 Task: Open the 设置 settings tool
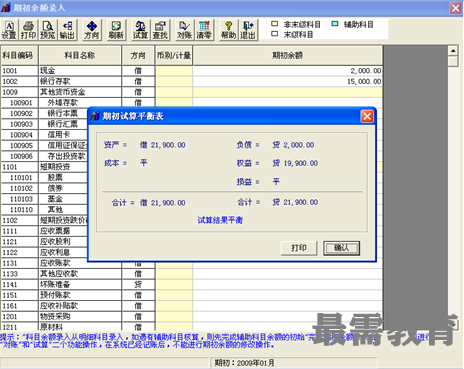click(9, 30)
